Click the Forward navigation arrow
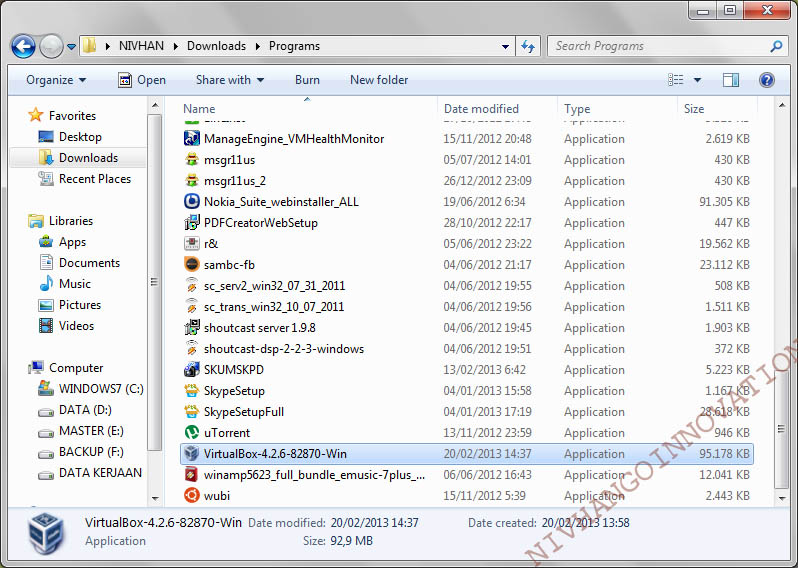The image size is (798, 568). (51, 46)
